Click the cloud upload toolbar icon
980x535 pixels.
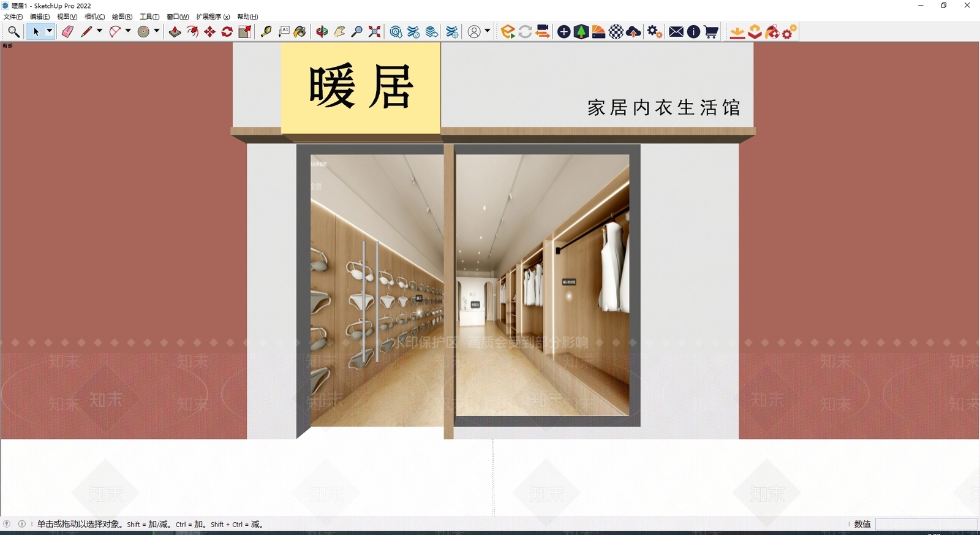(634, 32)
